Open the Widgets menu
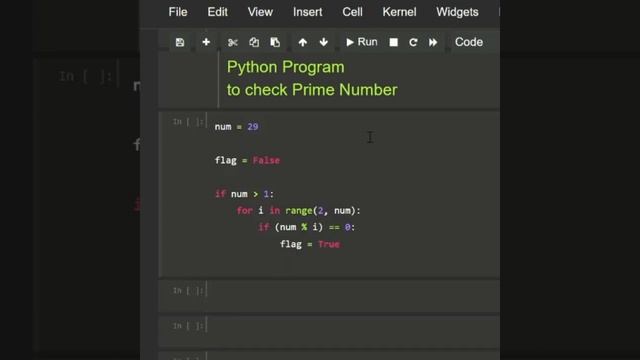The image size is (640, 360). click(x=457, y=12)
